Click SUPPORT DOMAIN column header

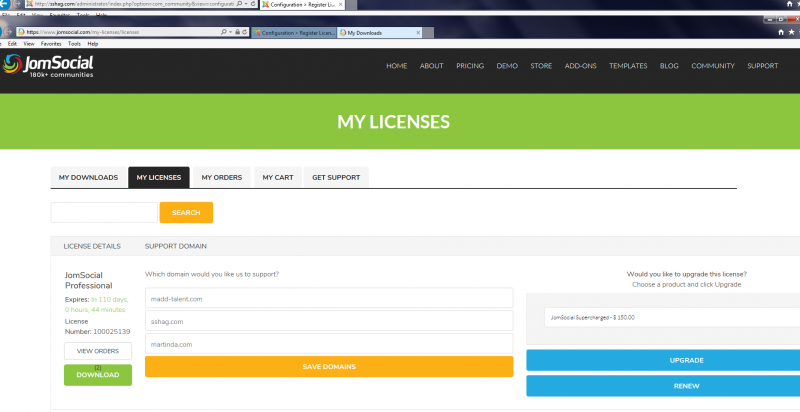[x=176, y=246]
